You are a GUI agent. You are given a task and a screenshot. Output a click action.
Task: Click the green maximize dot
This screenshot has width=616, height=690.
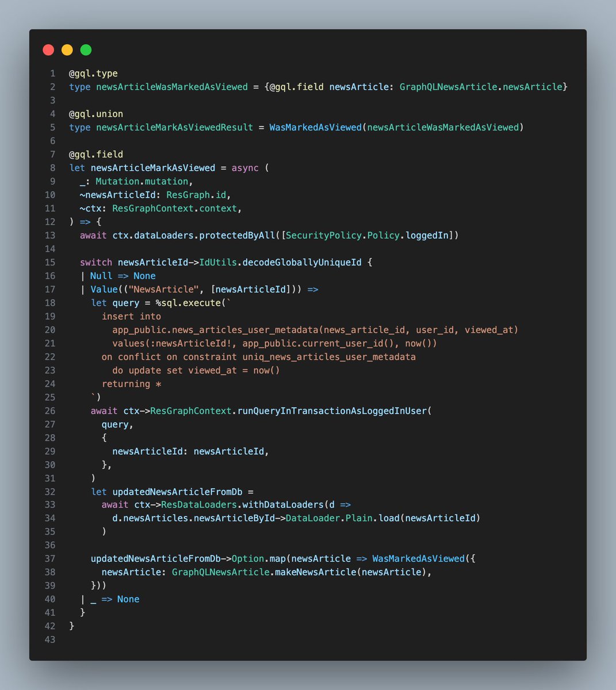[86, 50]
